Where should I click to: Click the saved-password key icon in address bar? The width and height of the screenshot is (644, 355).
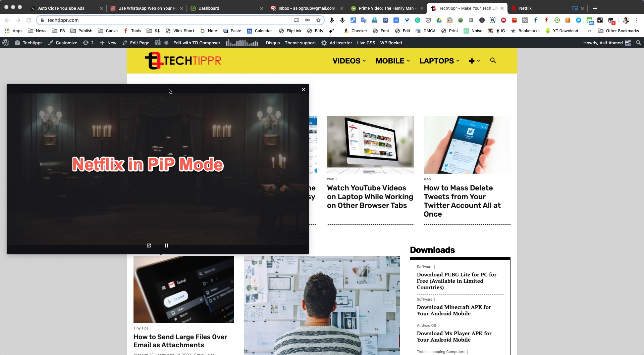pyautogui.click(x=308, y=20)
